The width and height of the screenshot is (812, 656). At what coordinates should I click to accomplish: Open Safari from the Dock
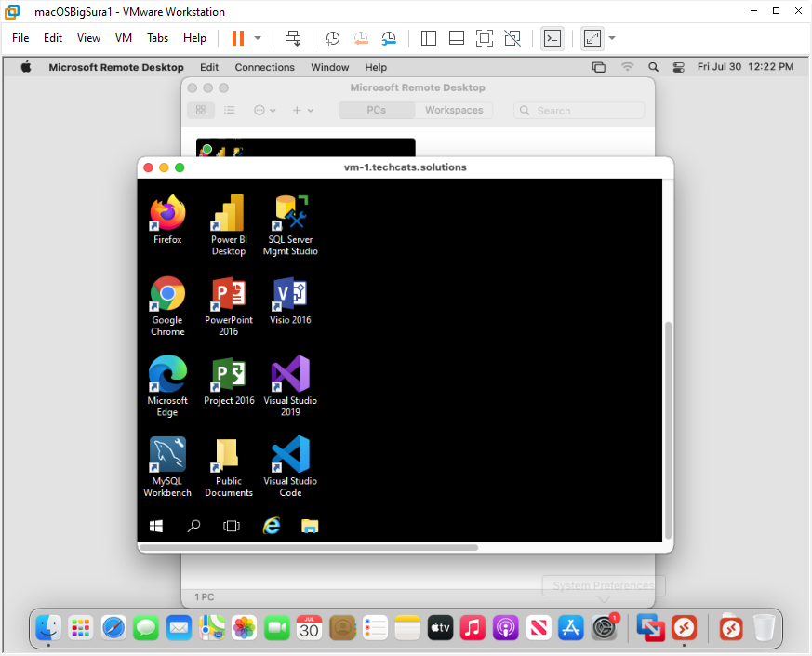pos(113,628)
